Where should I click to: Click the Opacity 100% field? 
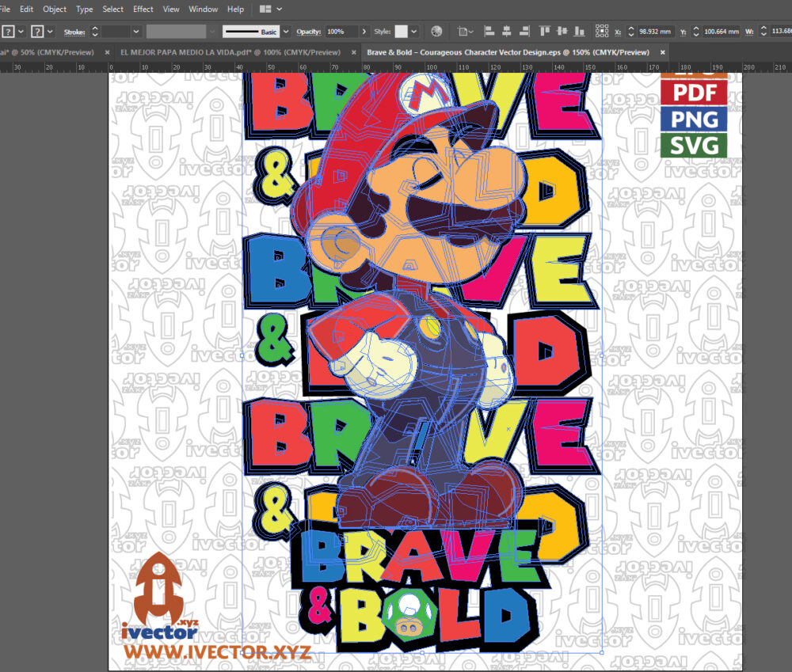pos(341,32)
